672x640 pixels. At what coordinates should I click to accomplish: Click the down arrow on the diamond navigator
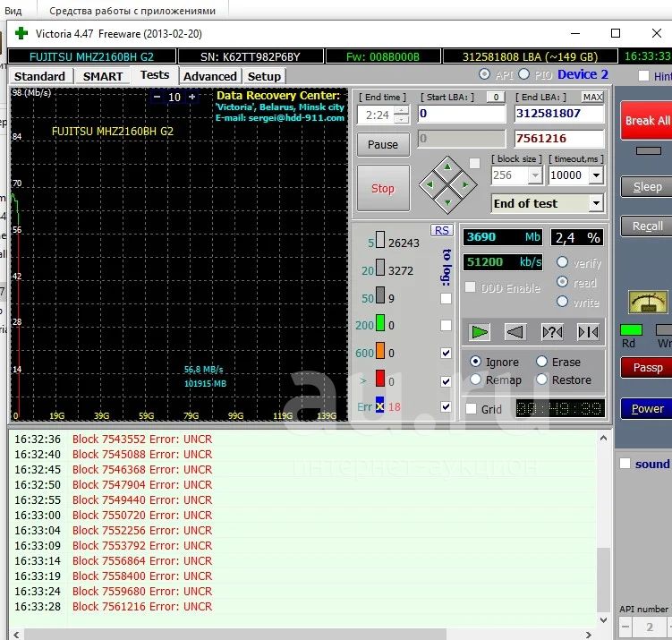pyautogui.click(x=448, y=203)
